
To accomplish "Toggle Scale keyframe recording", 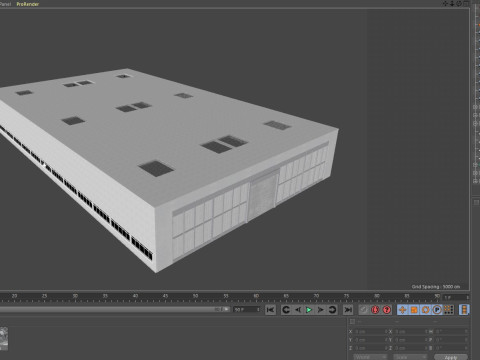I will (414, 310).
